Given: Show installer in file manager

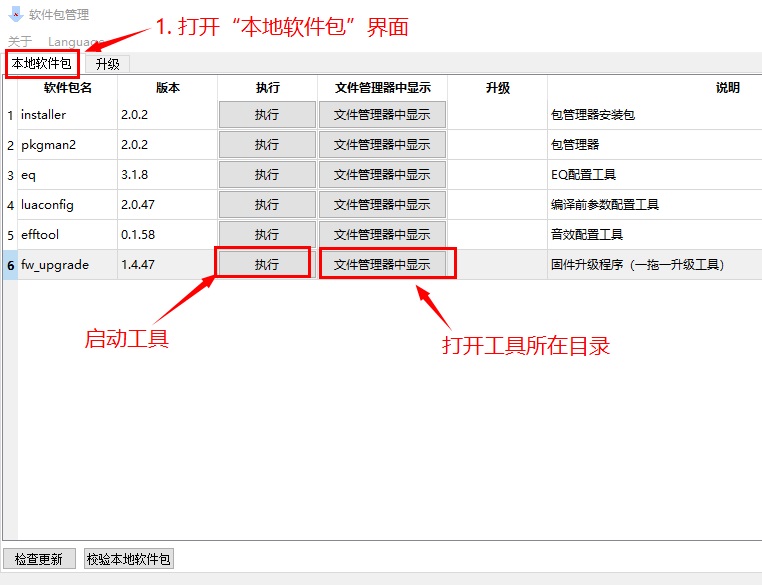Looking at the screenshot, I should [x=382, y=115].
